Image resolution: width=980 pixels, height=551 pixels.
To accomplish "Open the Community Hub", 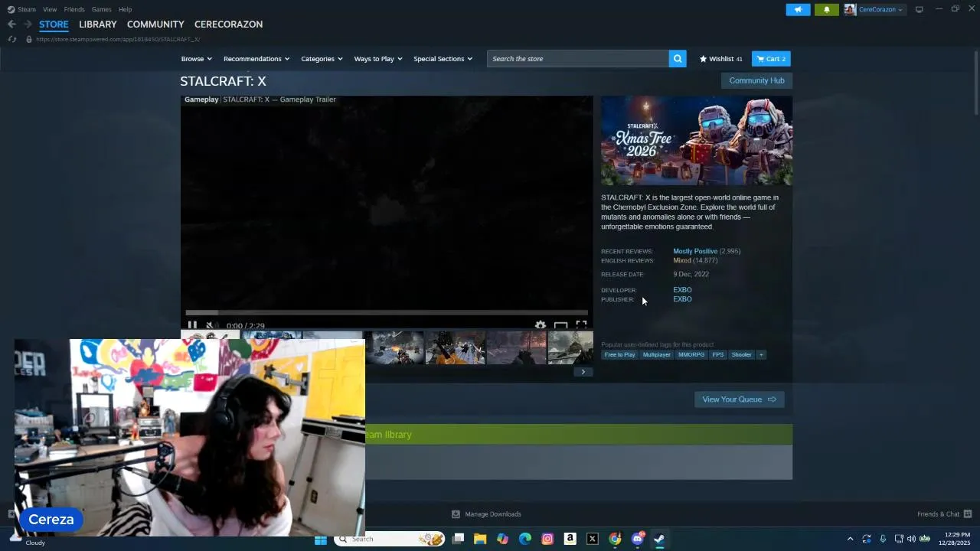I will point(756,80).
